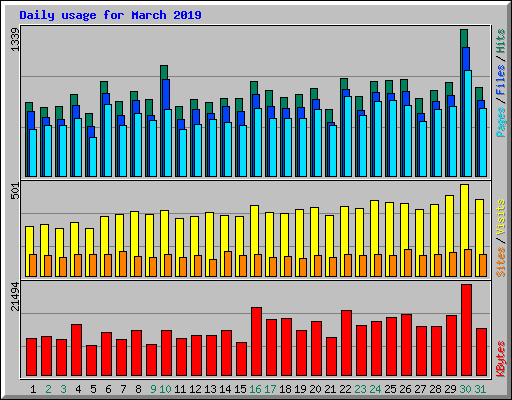Click day label 24 on the axis

(x=375, y=389)
